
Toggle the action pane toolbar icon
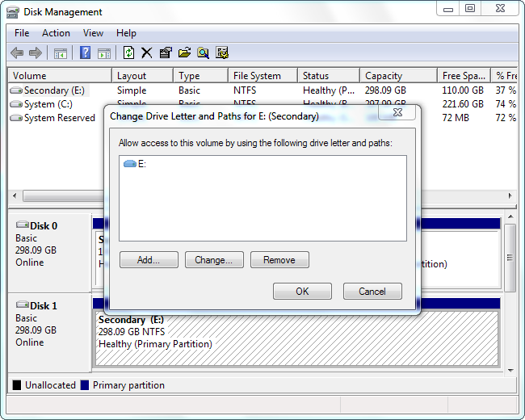point(104,53)
